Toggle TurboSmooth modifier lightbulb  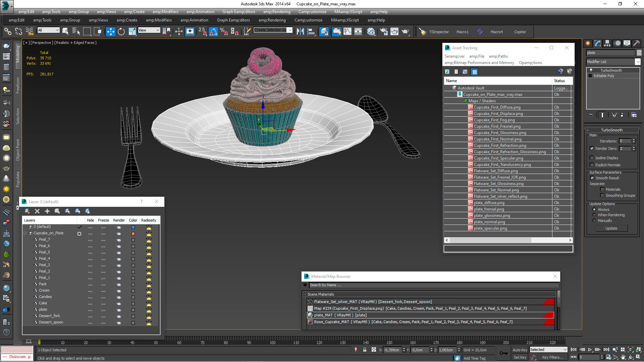pos(591,70)
